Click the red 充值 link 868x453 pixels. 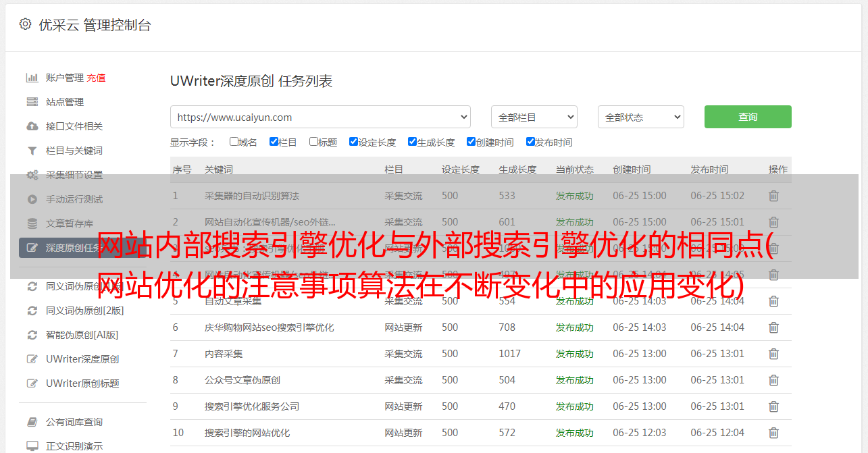coord(96,78)
